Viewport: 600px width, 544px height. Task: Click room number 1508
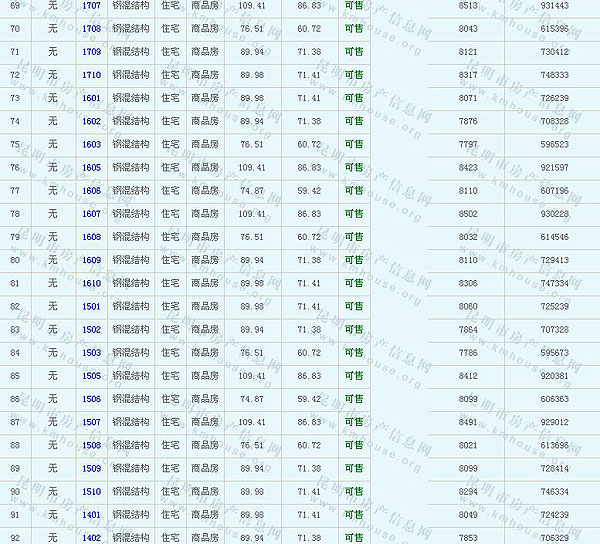coord(92,445)
